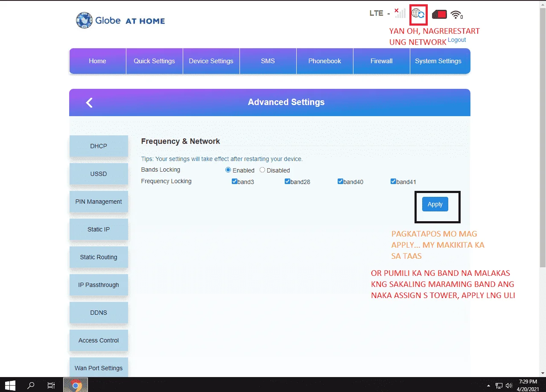Image resolution: width=546 pixels, height=392 pixels.
Task: Select the Disabled bands locking radio
Action: 263,170
